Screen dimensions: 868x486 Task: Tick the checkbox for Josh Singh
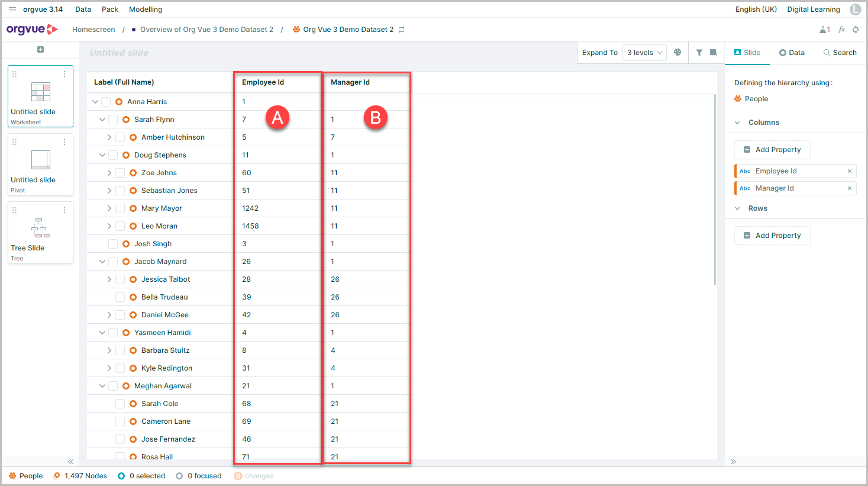[x=113, y=244]
